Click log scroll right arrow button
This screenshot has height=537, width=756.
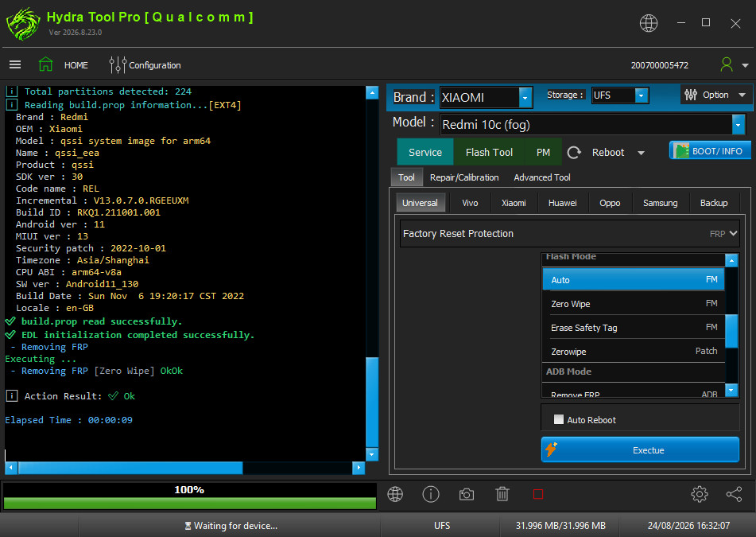pyautogui.click(x=359, y=468)
